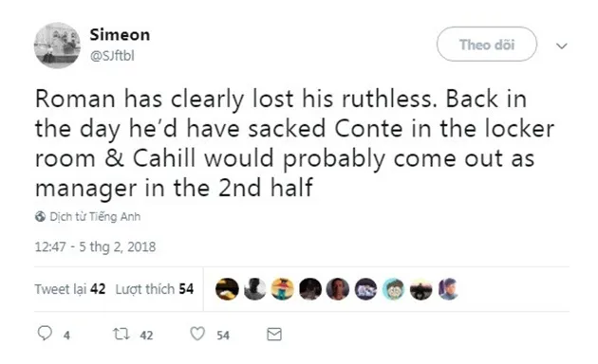Viewport: 598px width, 364px height.
Task: Open first liker avatar in the row
Action: point(227,289)
